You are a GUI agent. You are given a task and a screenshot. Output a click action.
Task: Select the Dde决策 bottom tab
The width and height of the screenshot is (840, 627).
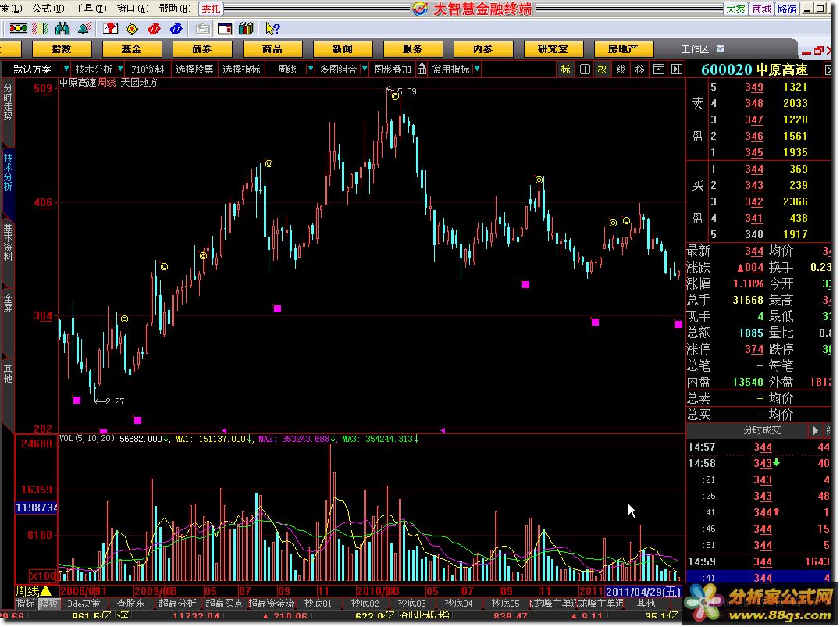[x=84, y=603]
